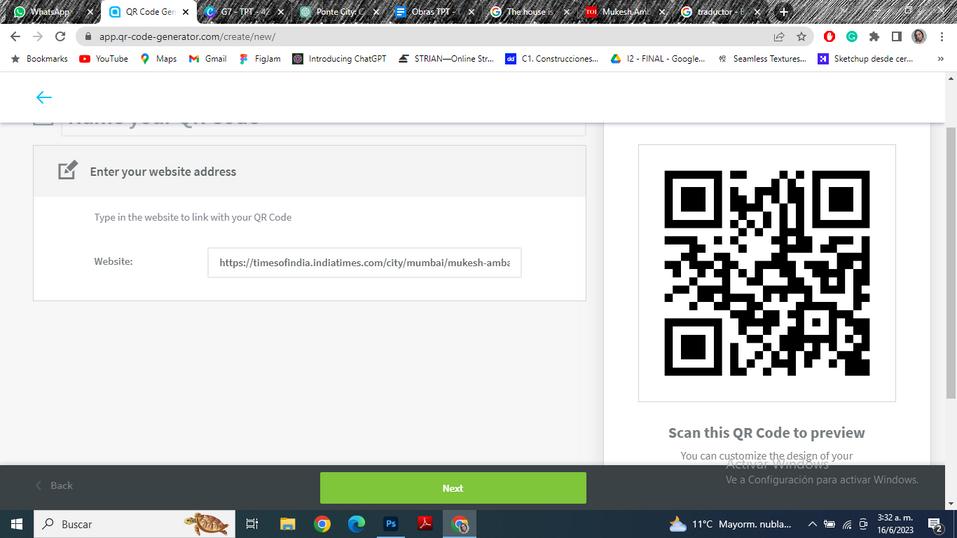Viewport: 957px width, 538px height.
Task: Expand the hidden bookmarks chevron
Action: point(941,59)
